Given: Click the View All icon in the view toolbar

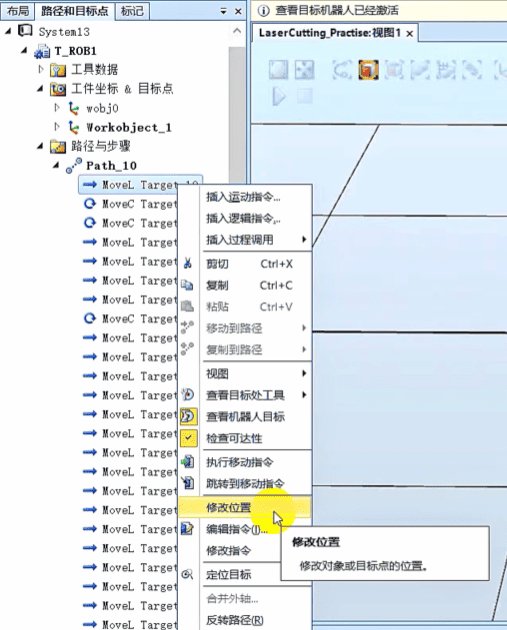Looking at the screenshot, I should click(x=278, y=70).
